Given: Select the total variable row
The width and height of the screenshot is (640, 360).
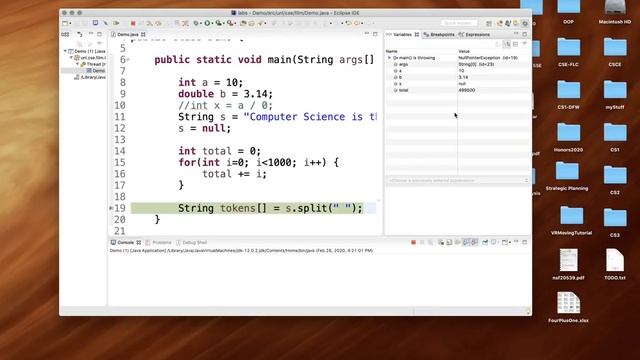Looking at the screenshot, I should [457, 90].
